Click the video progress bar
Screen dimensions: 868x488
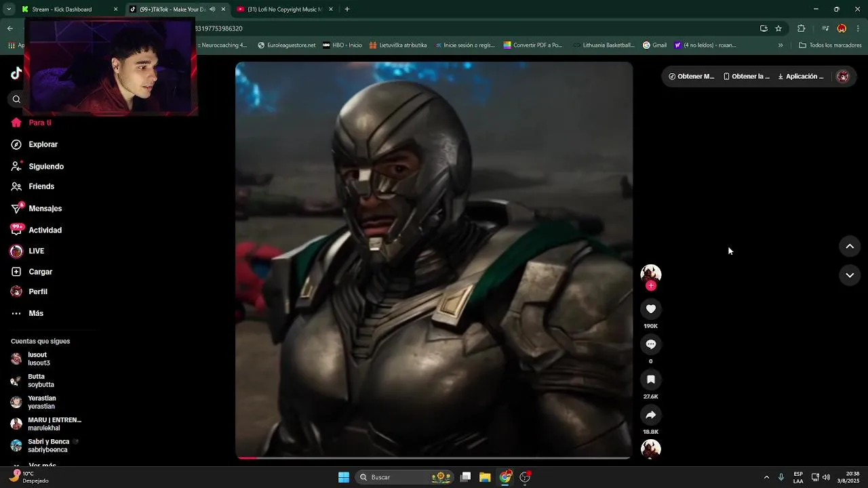[434, 457]
